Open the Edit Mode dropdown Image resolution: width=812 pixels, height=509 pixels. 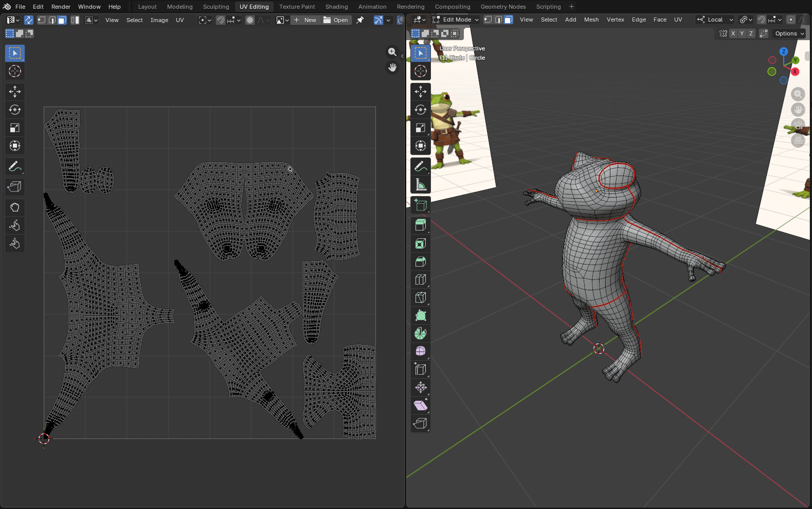(456, 20)
